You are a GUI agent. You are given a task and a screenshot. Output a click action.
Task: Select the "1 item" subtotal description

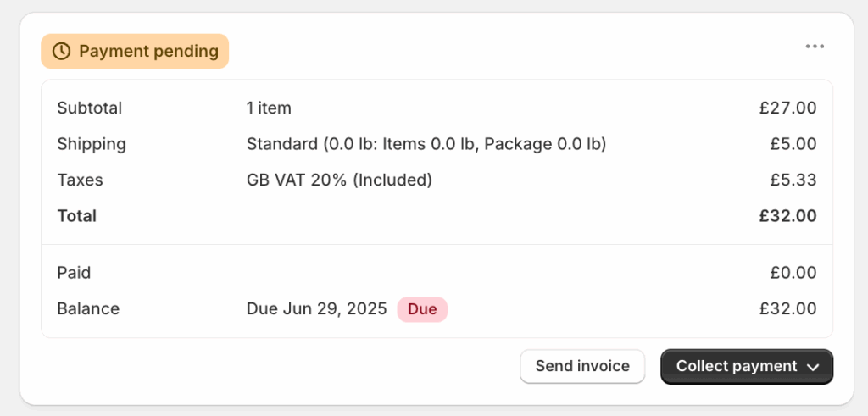pyautogui.click(x=269, y=108)
